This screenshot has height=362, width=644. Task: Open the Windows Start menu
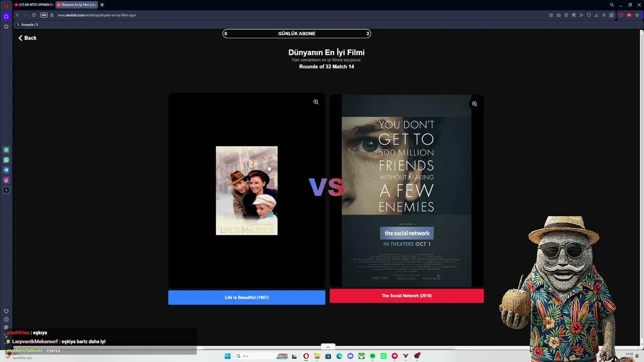click(227, 356)
